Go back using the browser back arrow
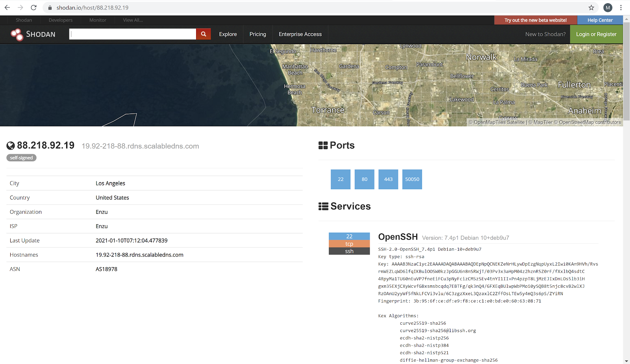Image resolution: width=630 pixels, height=364 pixels. coord(7,7)
